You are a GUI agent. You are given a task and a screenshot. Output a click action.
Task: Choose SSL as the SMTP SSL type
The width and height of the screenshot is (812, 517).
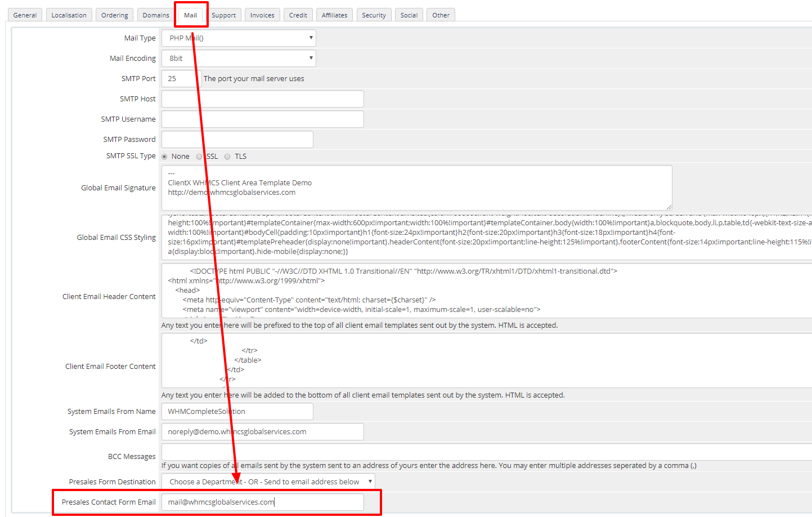(x=199, y=157)
